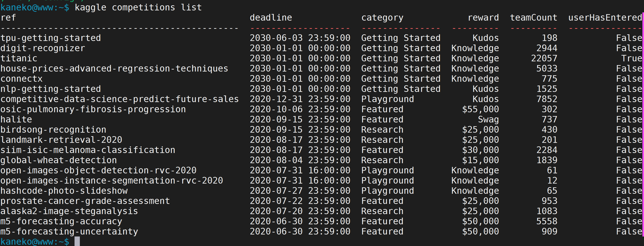The height and width of the screenshot is (246, 644).
Task: Select the 'alaska2-image-steganalysis' ref
Action: pos(69,211)
